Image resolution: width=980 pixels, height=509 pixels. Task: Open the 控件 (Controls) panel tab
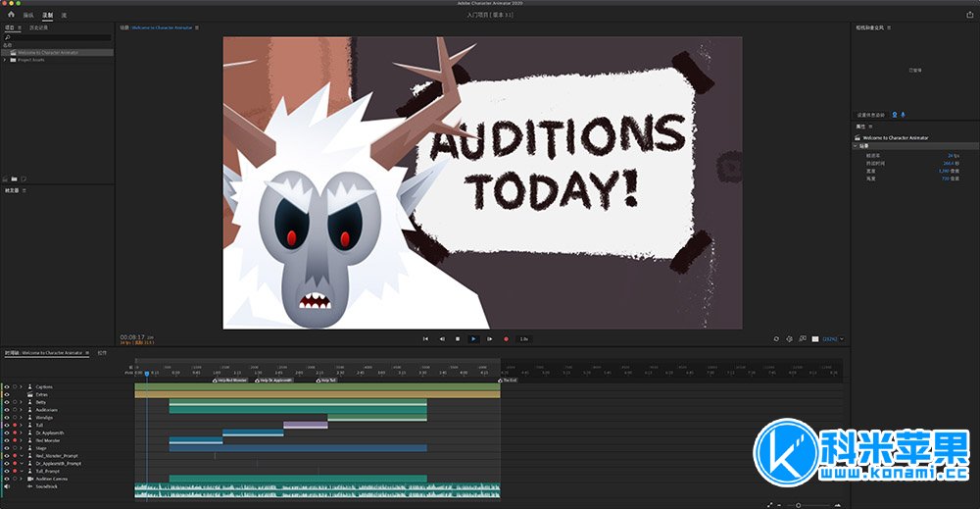(103, 353)
